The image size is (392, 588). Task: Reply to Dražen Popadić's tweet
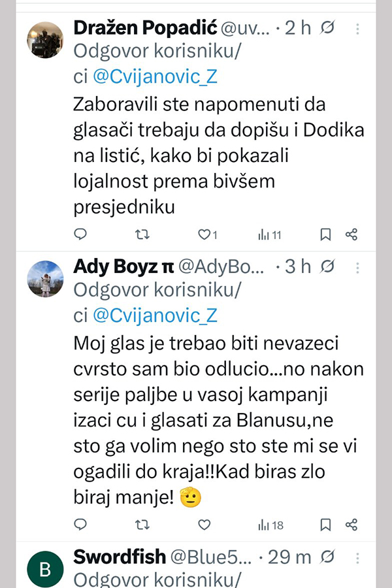[80, 234]
